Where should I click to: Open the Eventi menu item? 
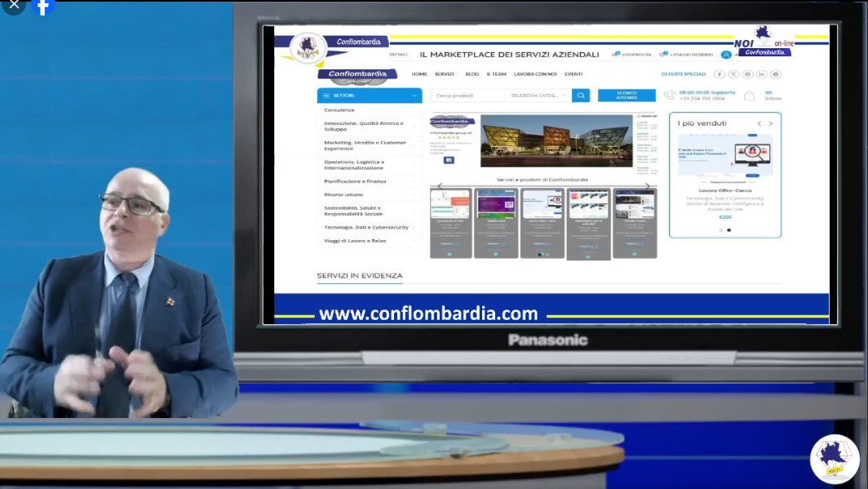click(573, 74)
